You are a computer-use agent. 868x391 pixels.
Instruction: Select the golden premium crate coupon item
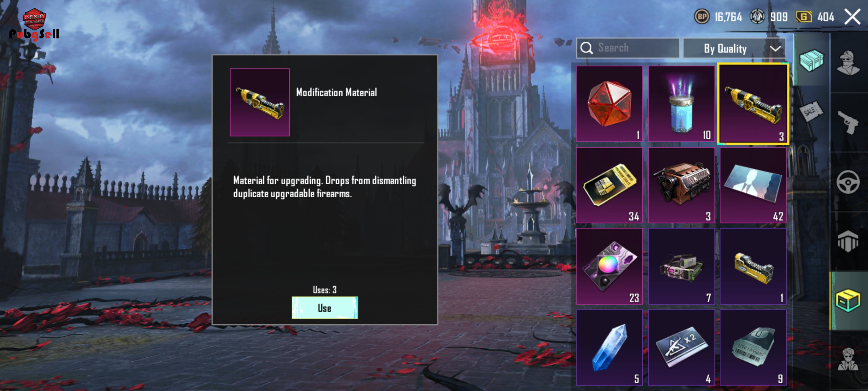coord(609,185)
